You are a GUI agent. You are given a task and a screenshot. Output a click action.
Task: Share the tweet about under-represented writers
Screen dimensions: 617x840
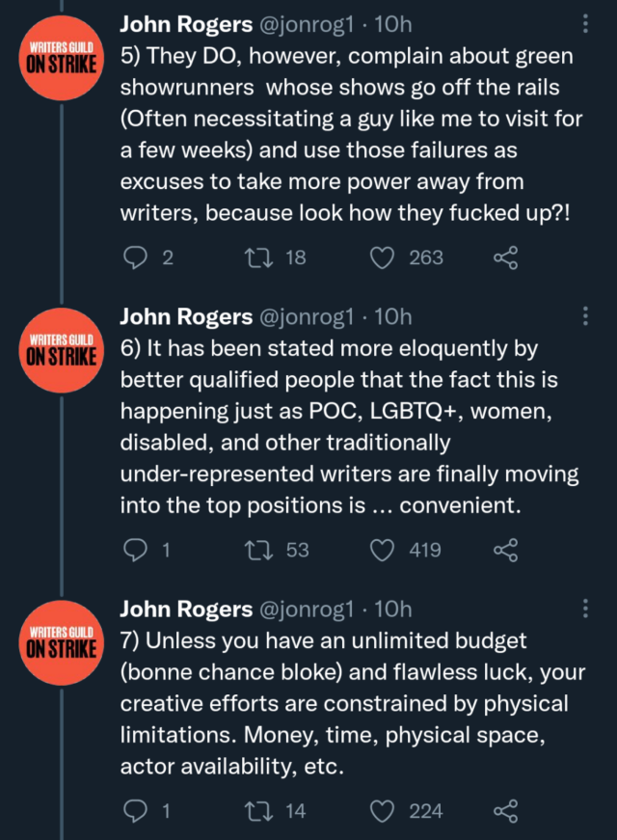click(x=505, y=549)
